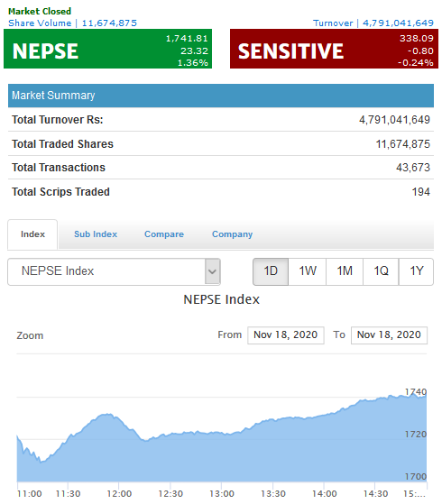The image size is (442, 504).
Task: Click the 11:00 time axis label
Action: click(x=29, y=494)
